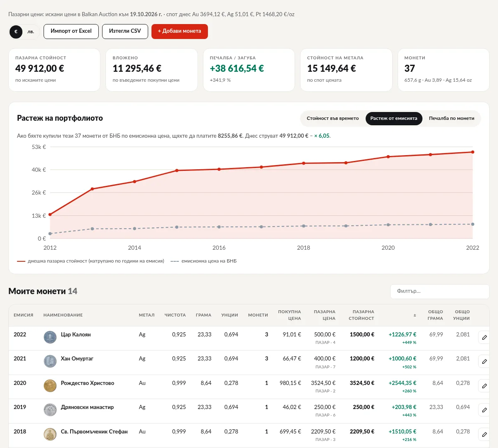Sort by УНЦИИ column header

tap(229, 315)
